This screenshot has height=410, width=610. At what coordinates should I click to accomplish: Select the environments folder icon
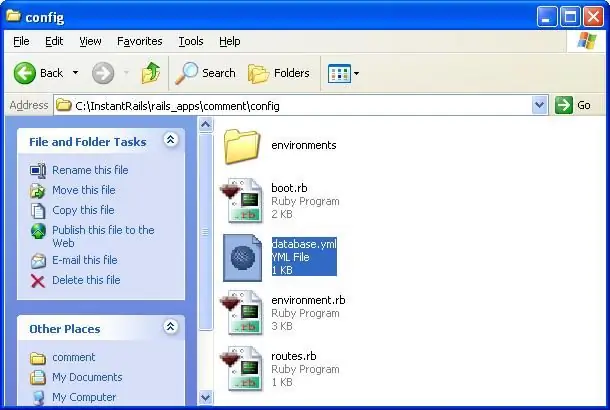tap(242, 146)
